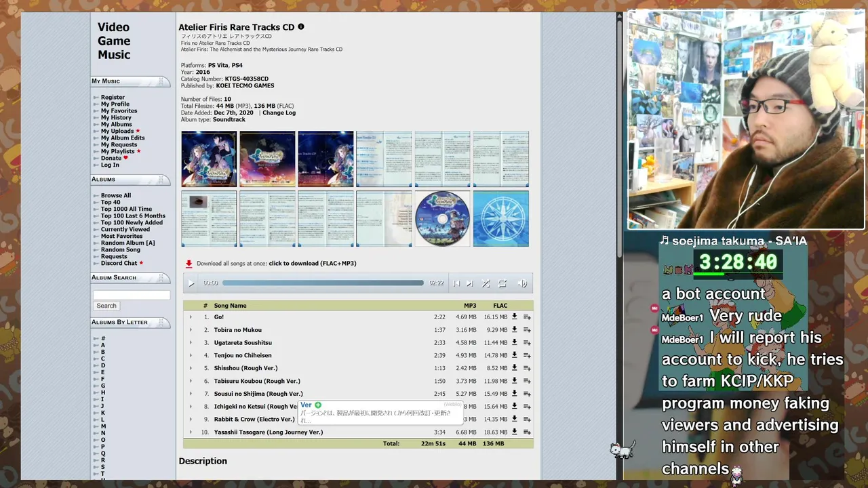Click the green plus icon in Ver tooltip
868x488 pixels.
point(318,405)
